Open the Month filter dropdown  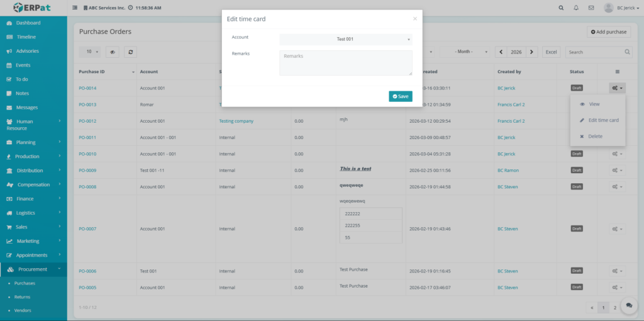point(465,52)
